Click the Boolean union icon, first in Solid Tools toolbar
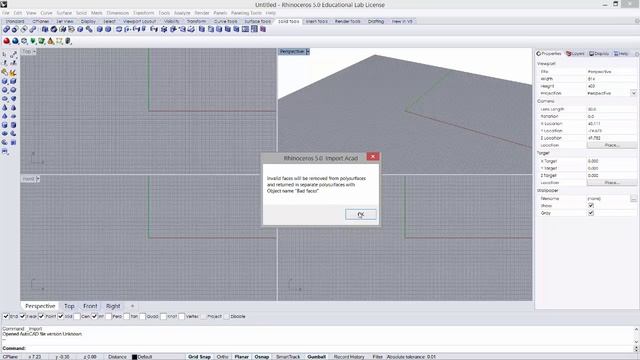This screenshot has width=640, height=360. pyautogui.click(x=6, y=29)
